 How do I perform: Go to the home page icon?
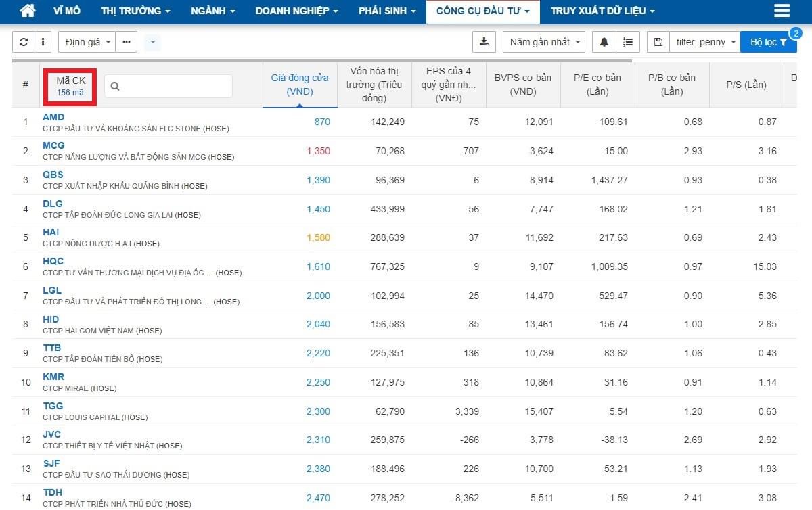[x=28, y=11]
